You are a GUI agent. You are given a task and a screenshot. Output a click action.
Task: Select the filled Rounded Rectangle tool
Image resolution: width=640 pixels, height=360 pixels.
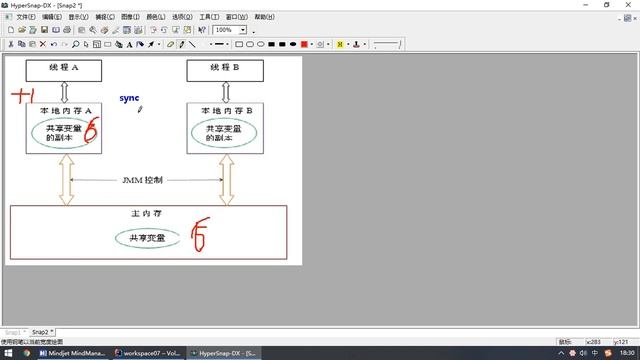(282, 44)
